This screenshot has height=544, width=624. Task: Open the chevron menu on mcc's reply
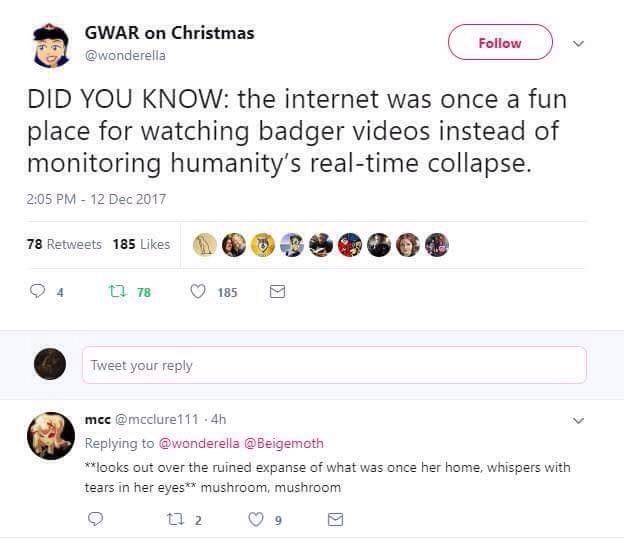tap(577, 421)
